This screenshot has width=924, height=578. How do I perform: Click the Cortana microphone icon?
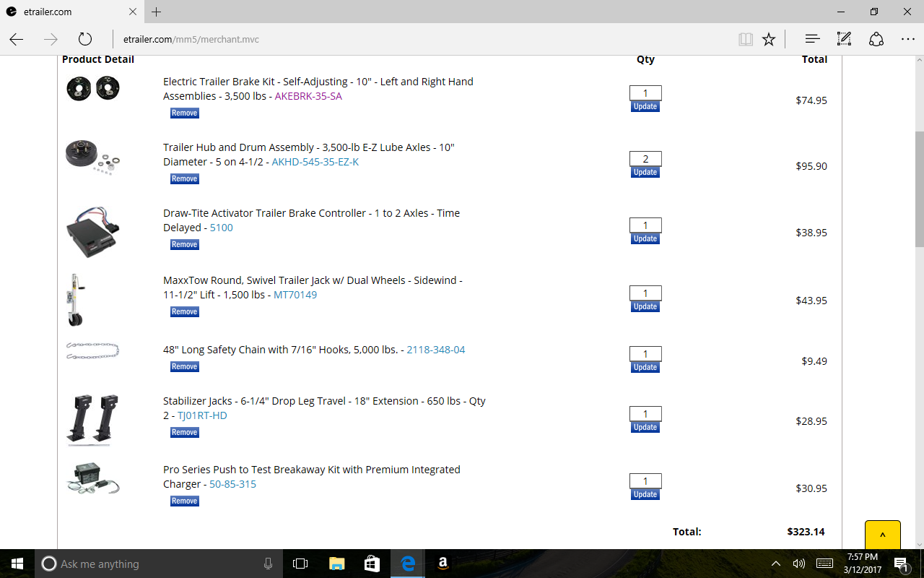pos(268,564)
